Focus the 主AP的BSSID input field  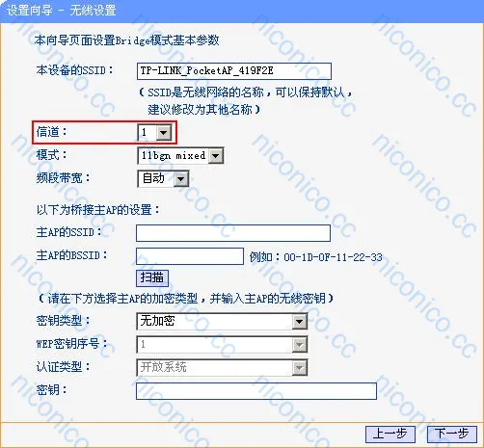(x=190, y=256)
